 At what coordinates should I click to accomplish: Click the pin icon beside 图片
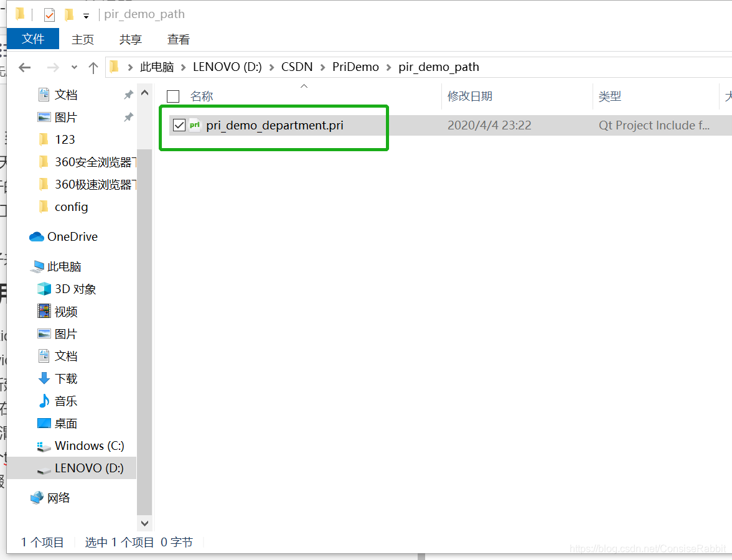pyautogui.click(x=128, y=117)
